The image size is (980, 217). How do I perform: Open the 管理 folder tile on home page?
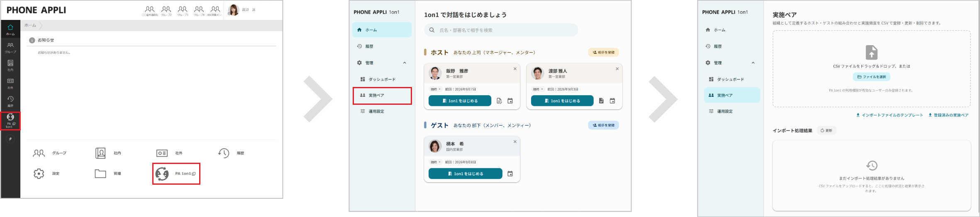pos(108,174)
